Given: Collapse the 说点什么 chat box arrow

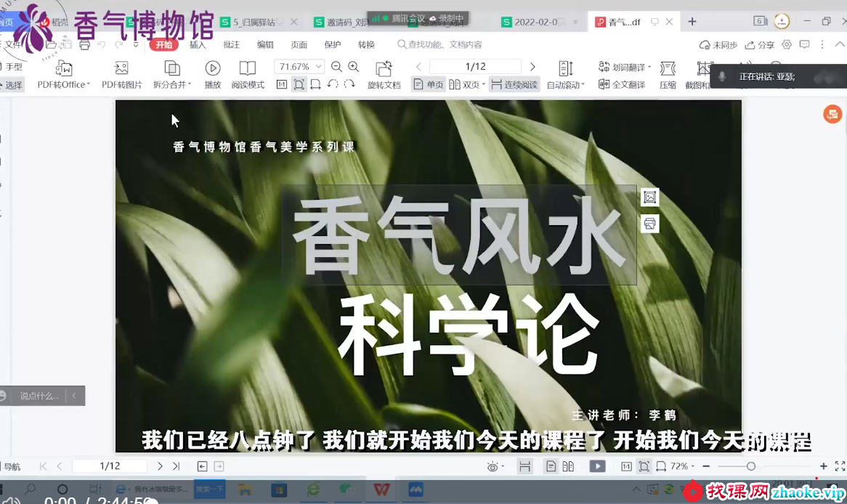Looking at the screenshot, I should point(74,396).
